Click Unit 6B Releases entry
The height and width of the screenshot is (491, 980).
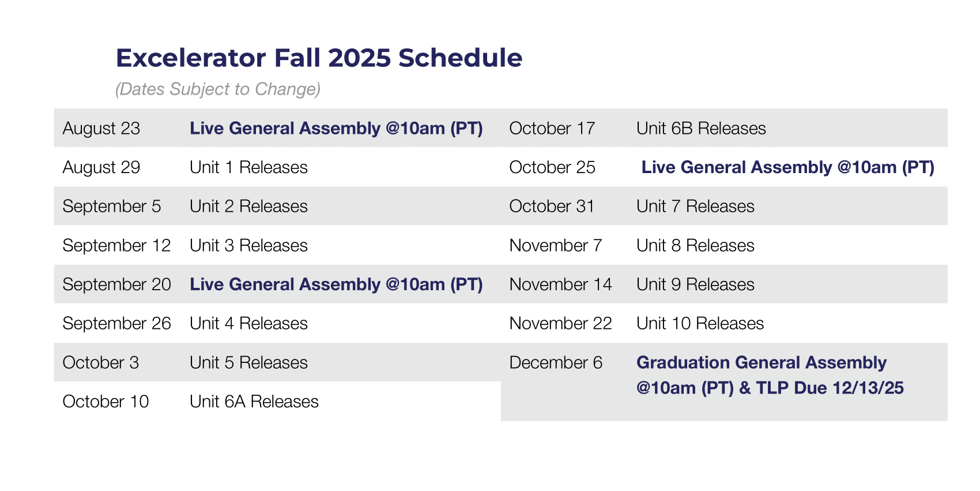[x=701, y=128]
